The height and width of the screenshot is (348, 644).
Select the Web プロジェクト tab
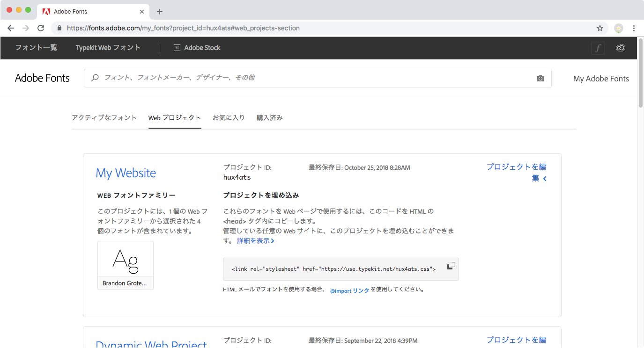pos(175,118)
